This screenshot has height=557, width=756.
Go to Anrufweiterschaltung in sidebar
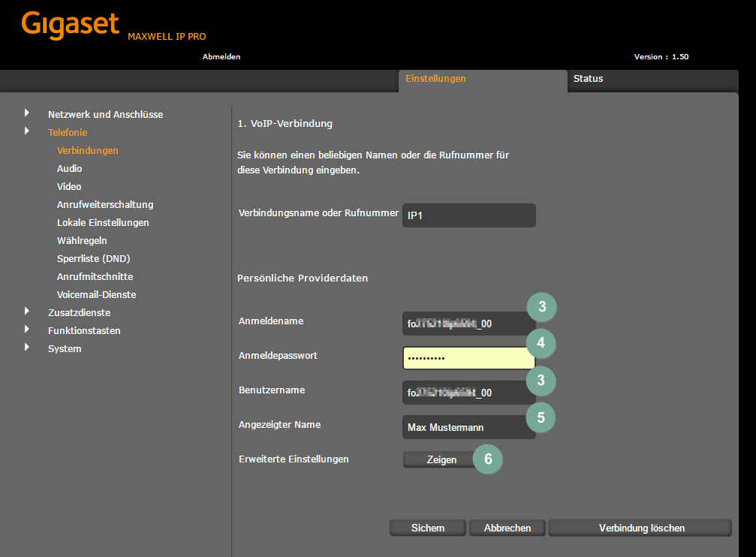[105, 205]
